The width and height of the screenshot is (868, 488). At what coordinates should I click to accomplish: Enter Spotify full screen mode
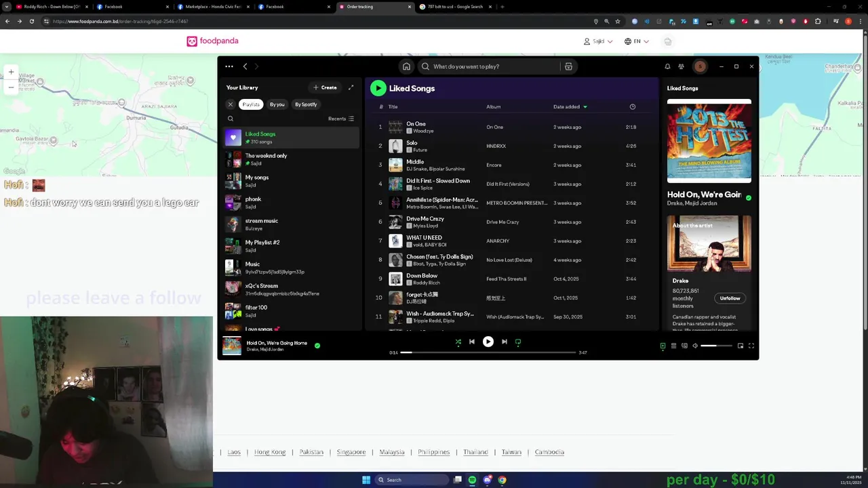[x=751, y=346]
